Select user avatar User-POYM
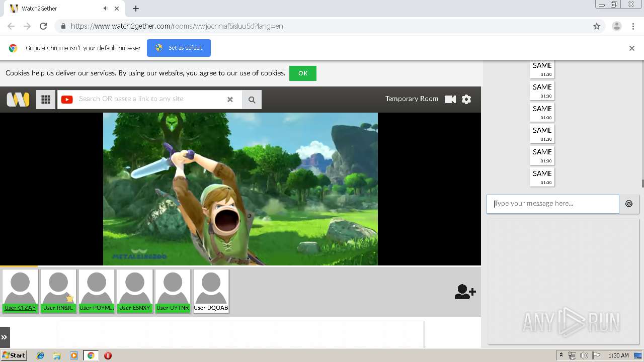This screenshot has height=362, width=644. point(97,292)
